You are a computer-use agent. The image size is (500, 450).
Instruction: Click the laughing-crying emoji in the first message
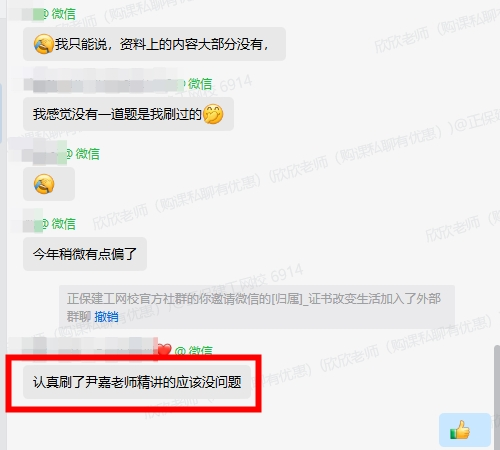44,44
